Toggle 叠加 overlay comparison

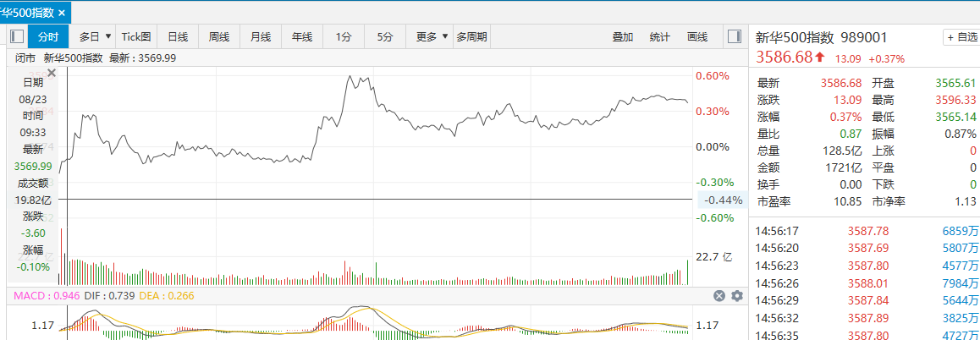(623, 36)
